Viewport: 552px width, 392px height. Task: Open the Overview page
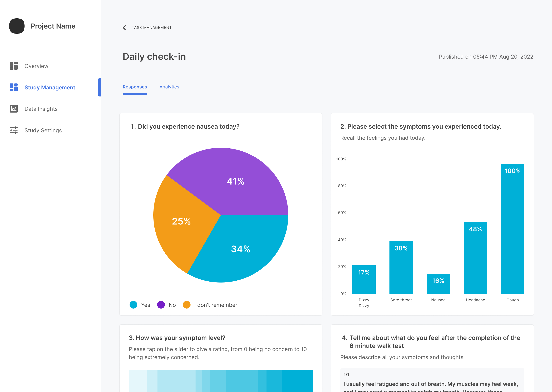pos(36,66)
